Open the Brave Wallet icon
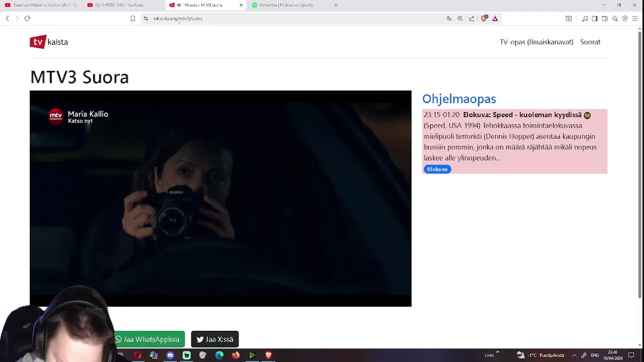The width and height of the screenshot is (644, 362). [x=605, y=19]
